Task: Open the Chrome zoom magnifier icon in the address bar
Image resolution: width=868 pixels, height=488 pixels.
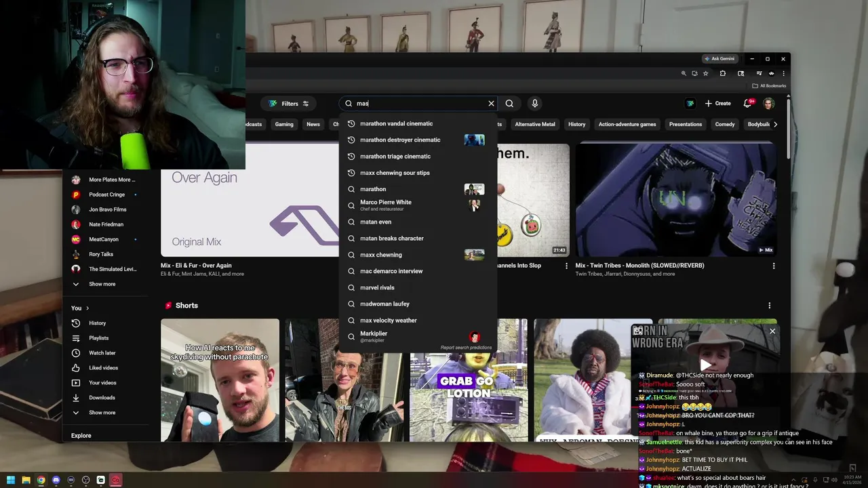Action: click(684, 73)
